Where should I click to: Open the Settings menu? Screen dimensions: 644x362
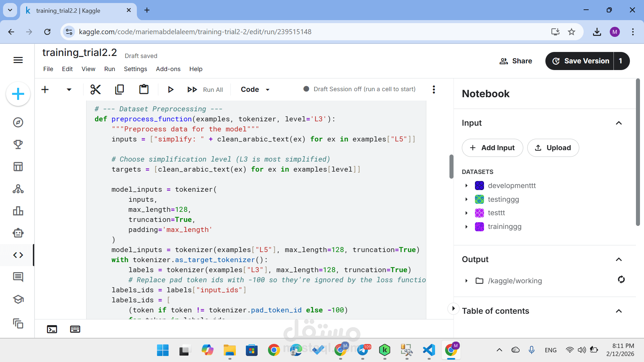(135, 69)
